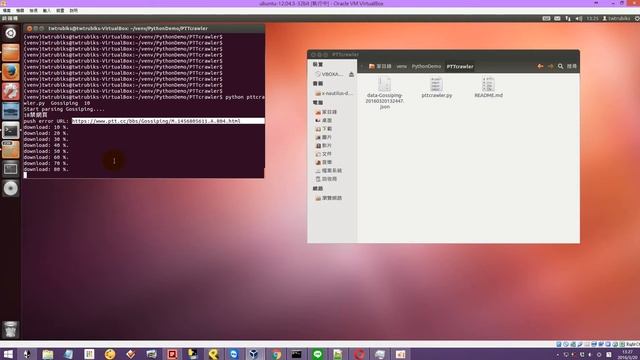
Task: Click the "download: 10 %." line in the terminal
Action: [46, 127]
